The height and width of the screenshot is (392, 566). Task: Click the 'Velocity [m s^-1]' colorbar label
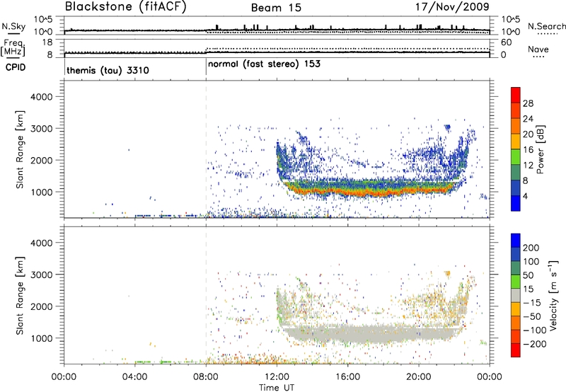tap(553, 296)
